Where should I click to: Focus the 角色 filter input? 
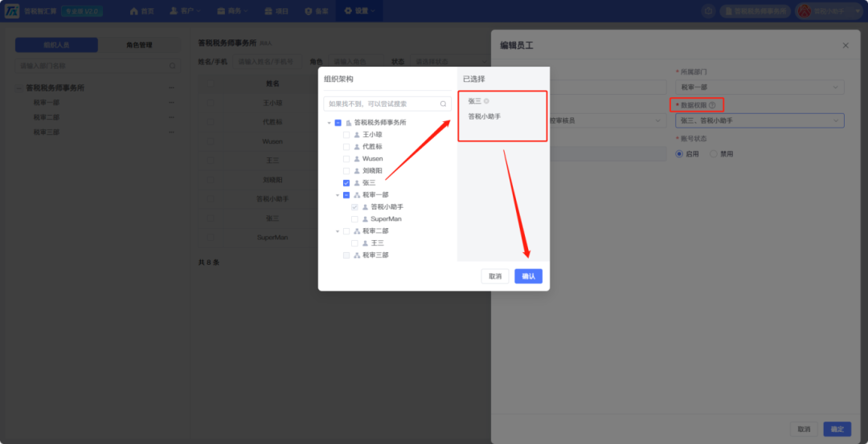(355, 62)
